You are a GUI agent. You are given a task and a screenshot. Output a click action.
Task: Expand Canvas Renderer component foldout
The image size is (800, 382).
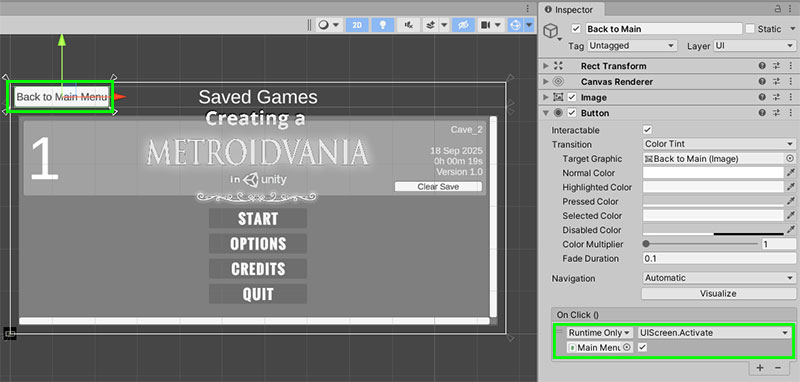(546, 82)
